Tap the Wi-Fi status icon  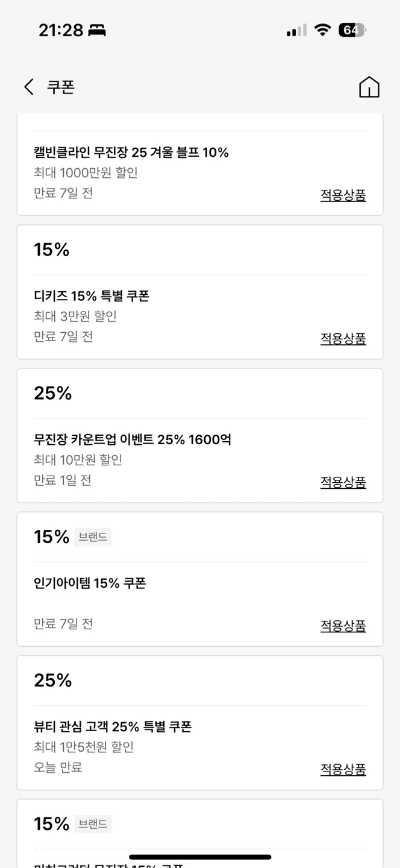pyautogui.click(x=323, y=30)
